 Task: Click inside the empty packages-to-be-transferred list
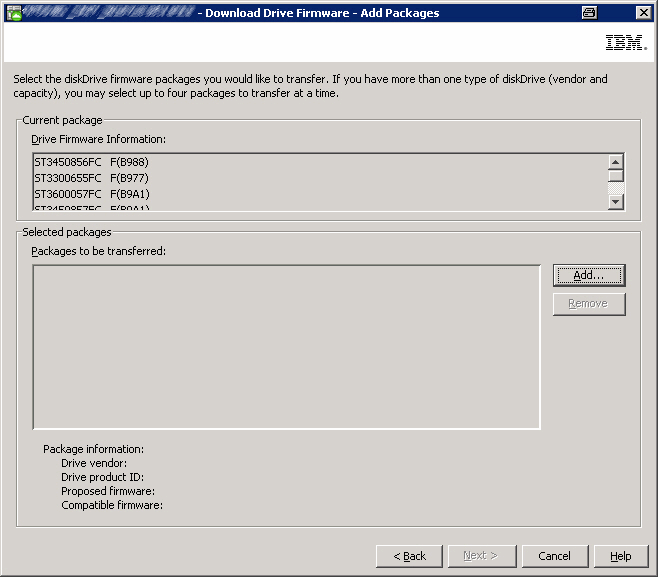(x=286, y=346)
